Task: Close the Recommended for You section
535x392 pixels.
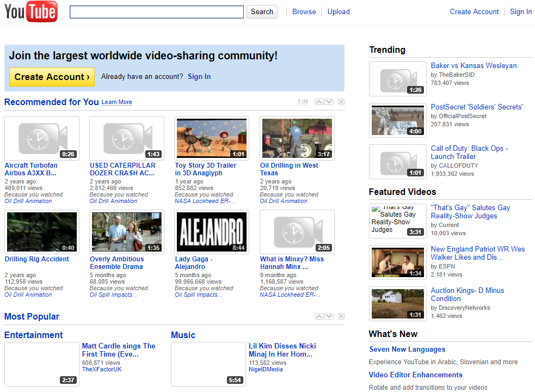Action: [x=341, y=102]
